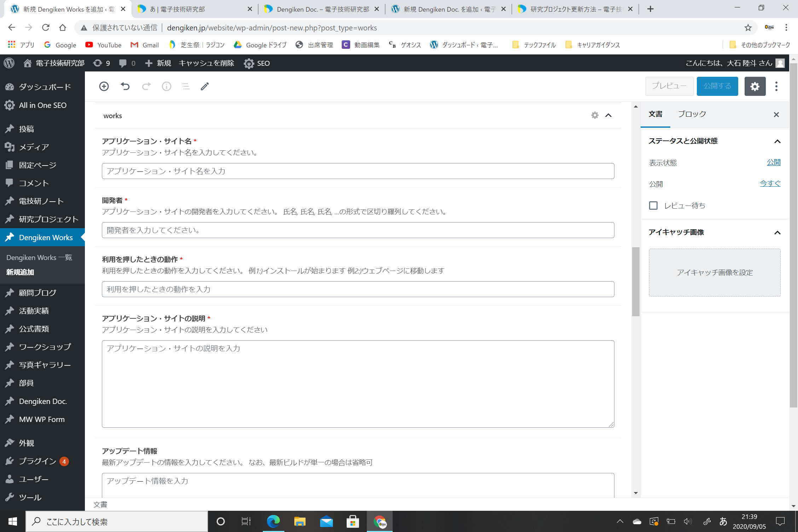Open the Gmail bookmark
Image resolution: width=798 pixels, height=532 pixels.
(x=145, y=45)
